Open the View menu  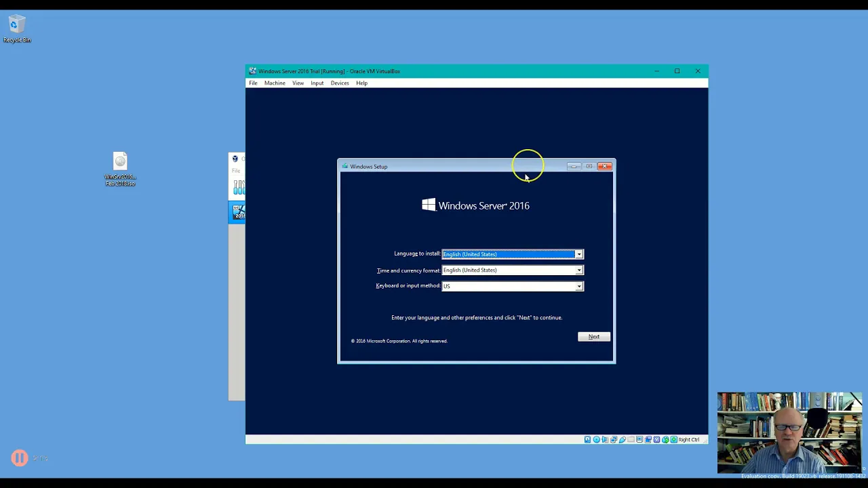298,83
